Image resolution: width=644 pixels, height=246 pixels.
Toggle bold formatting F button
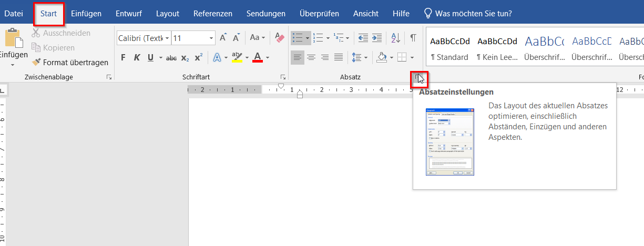pyautogui.click(x=123, y=57)
